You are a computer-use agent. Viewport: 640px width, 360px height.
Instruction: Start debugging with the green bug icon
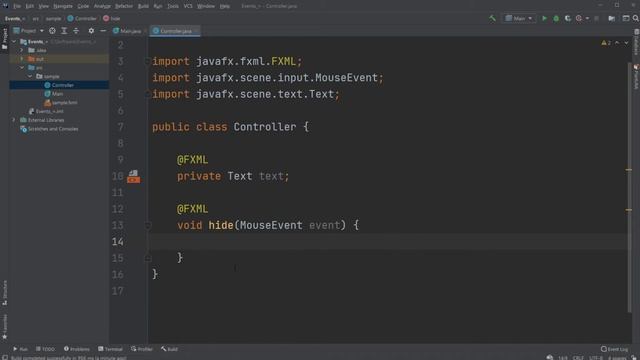(x=556, y=18)
